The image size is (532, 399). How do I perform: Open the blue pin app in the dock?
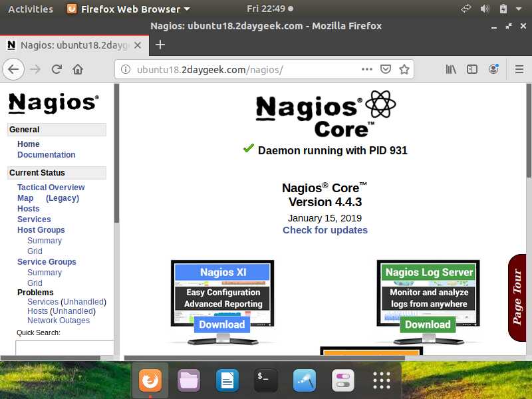pyautogui.click(x=305, y=380)
